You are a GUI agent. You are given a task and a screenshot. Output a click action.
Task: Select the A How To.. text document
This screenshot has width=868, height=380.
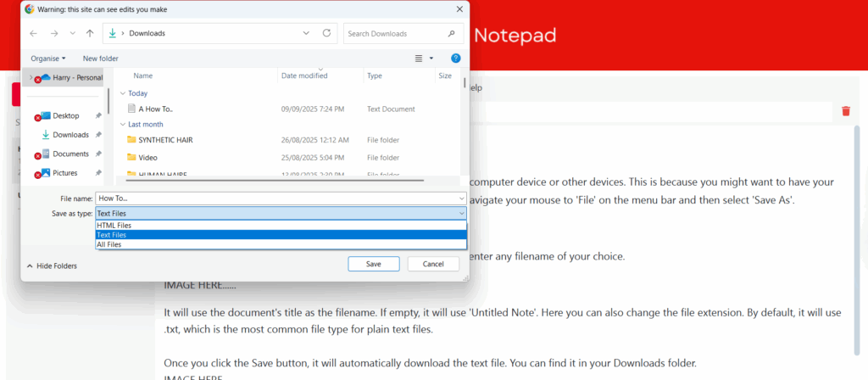pyautogui.click(x=155, y=109)
